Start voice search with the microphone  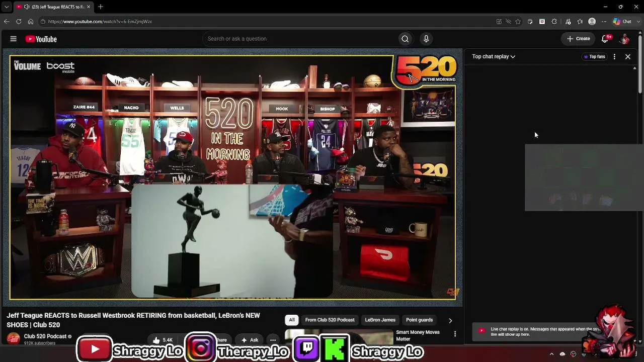click(426, 39)
